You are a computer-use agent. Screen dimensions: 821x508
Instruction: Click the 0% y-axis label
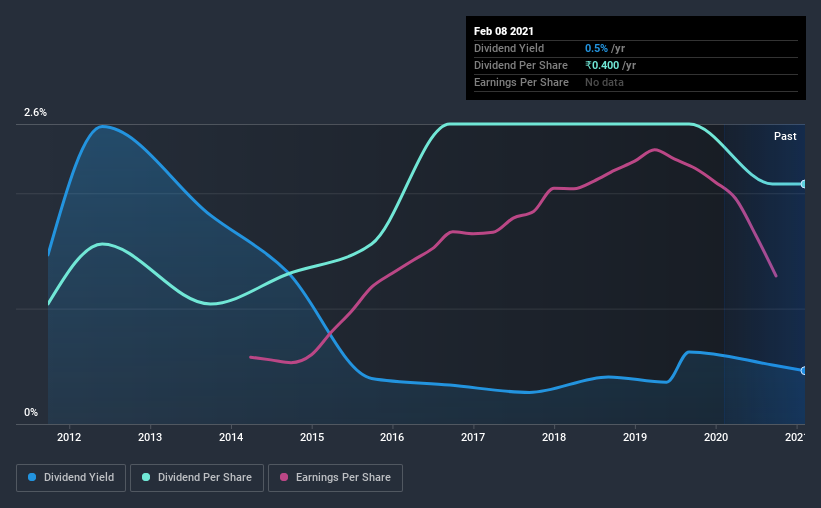(x=31, y=412)
